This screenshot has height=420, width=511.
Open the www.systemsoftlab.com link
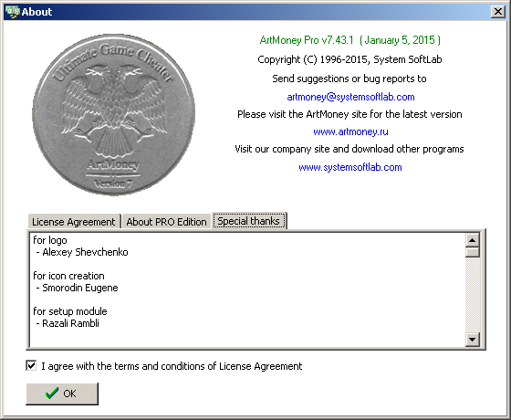point(350,167)
